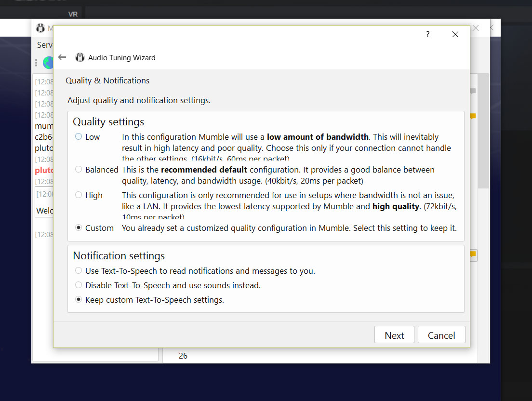
Task: Keep the Custom quality configuration
Action: pos(79,227)
